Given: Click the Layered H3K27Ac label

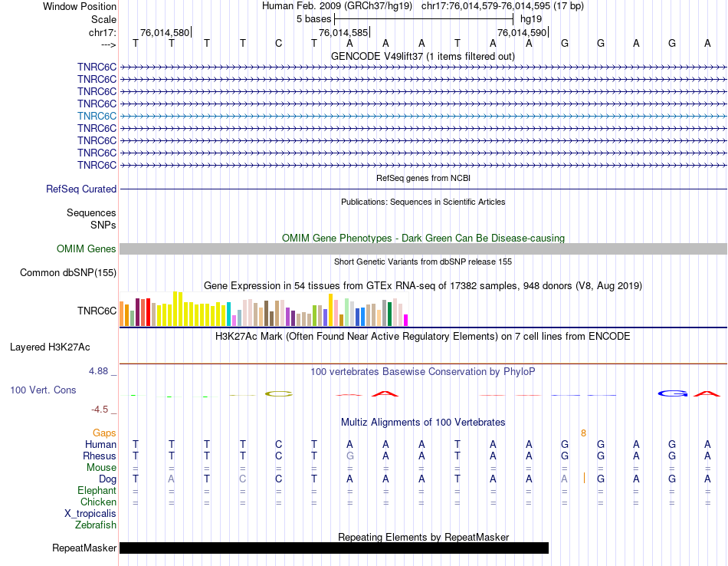Looking at the screenshot, I should [50, 347].
